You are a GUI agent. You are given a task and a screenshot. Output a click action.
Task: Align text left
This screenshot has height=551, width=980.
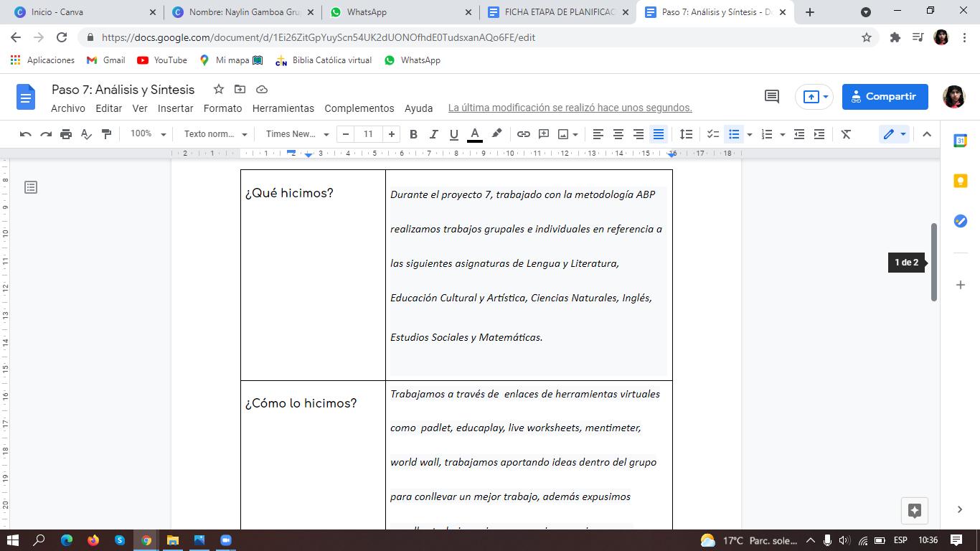(598, 134)
